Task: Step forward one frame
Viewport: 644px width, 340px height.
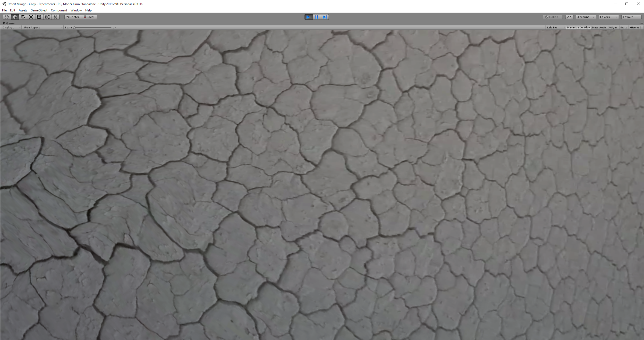Action: pyautogui.click(x=325, y=17)
